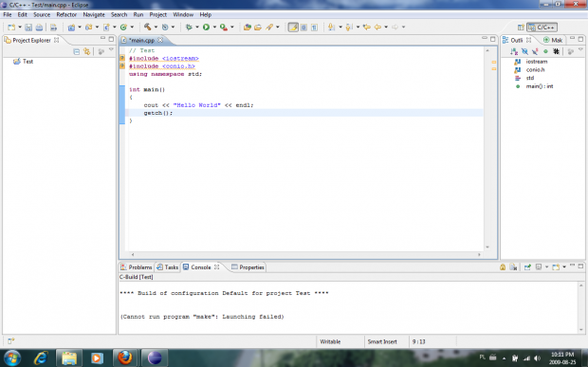Open the Window menu
The height and width of the screenshot is (367, 588).
point(183,14)
